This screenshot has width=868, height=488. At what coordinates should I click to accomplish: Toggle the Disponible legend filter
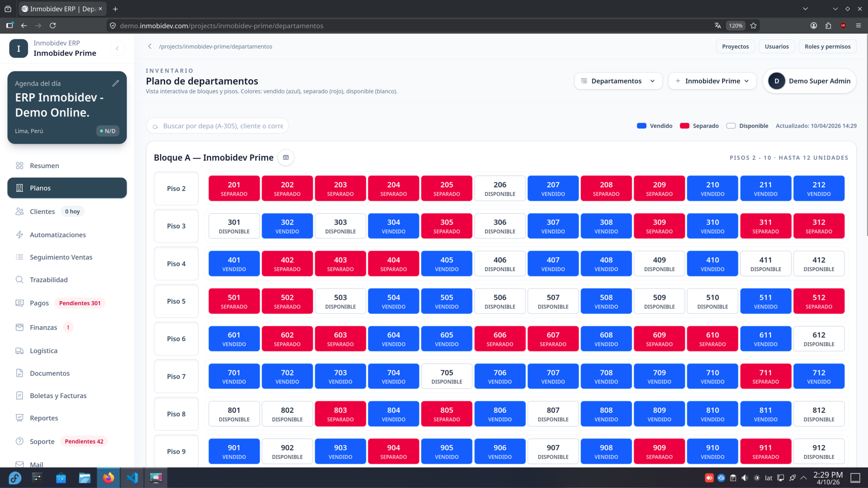pyautogui.click(x=747, y=126)
